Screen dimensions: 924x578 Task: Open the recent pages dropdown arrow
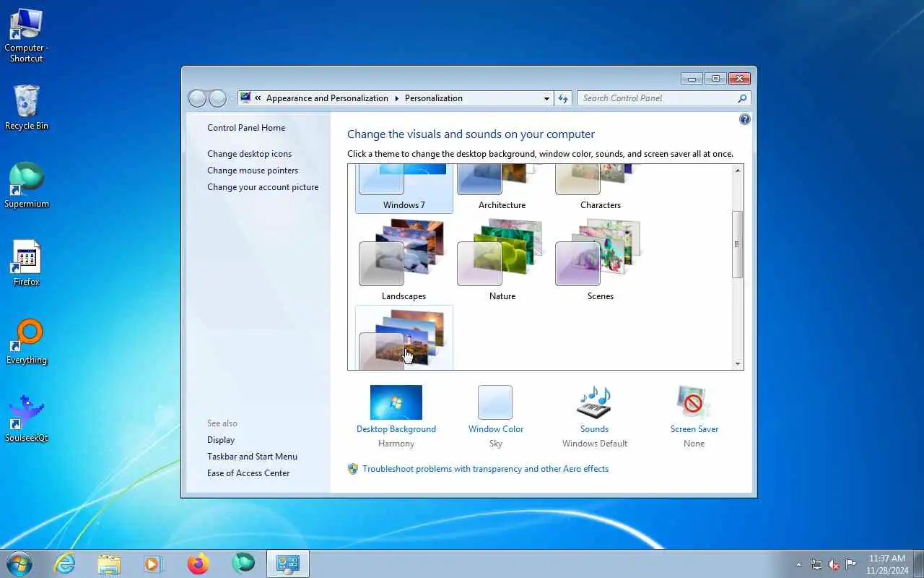tap(232, 98)
